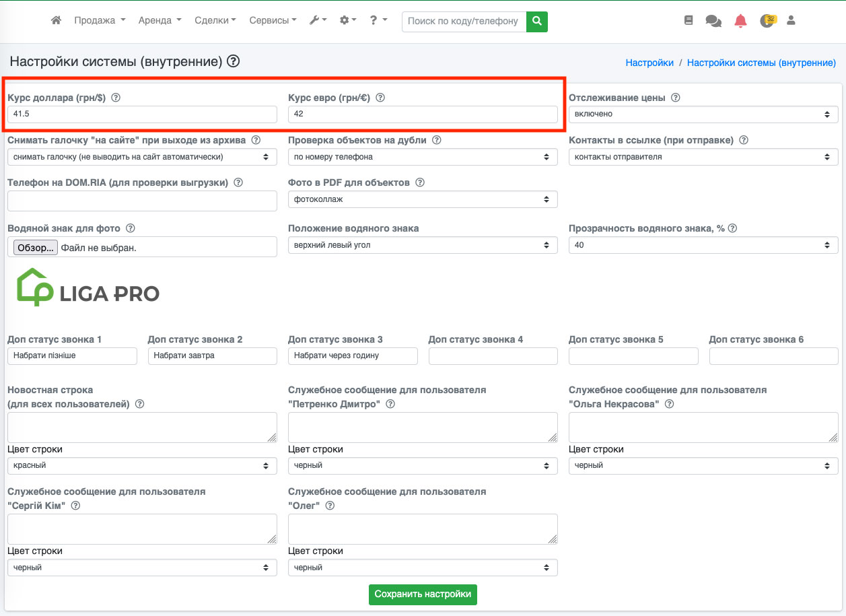Viewport: 846px width, 616px height.
Task: Open the Продажа menu
Action: [x=100, y=21]
